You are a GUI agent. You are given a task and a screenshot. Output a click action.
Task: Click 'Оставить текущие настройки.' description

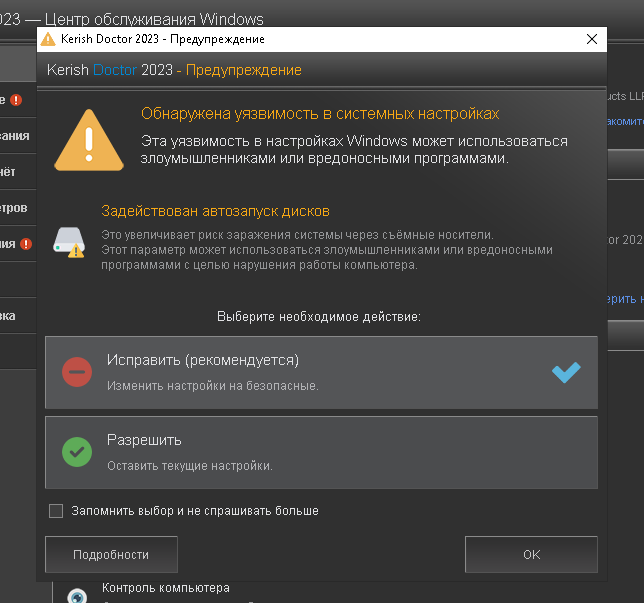190,466
